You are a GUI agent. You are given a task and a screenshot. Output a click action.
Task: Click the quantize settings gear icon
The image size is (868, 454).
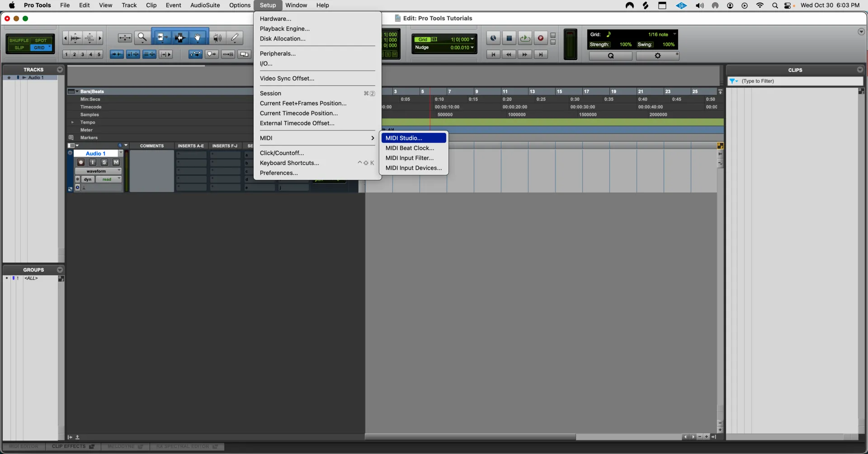pos(657,56)
